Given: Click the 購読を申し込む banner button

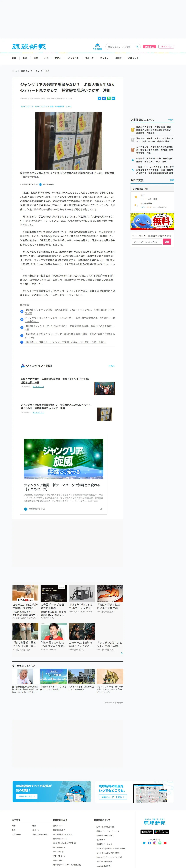Looking at the screenshot, I should (27, 796).
